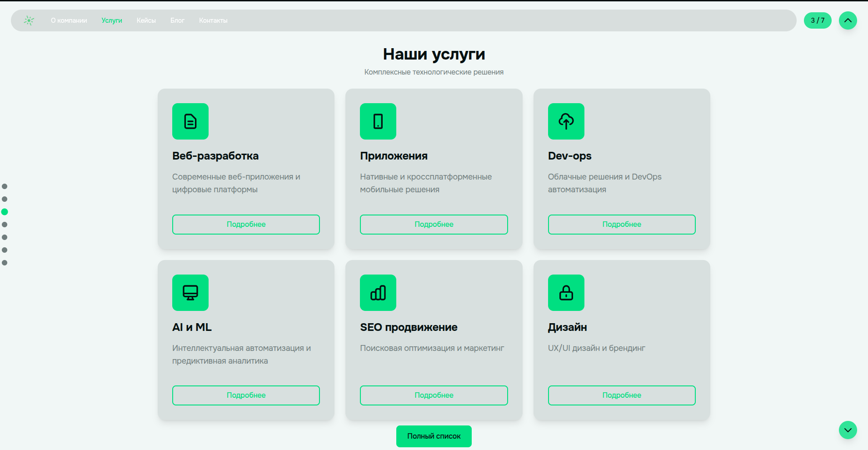Open Подробнее under Веб-разработка
This screenshot has height=450, width=868.
(246, 225)
